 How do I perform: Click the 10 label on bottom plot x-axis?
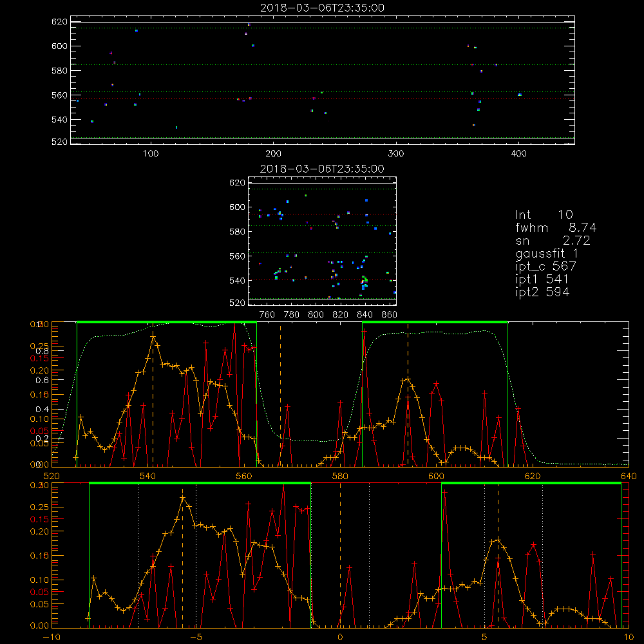tap(629, 638)
